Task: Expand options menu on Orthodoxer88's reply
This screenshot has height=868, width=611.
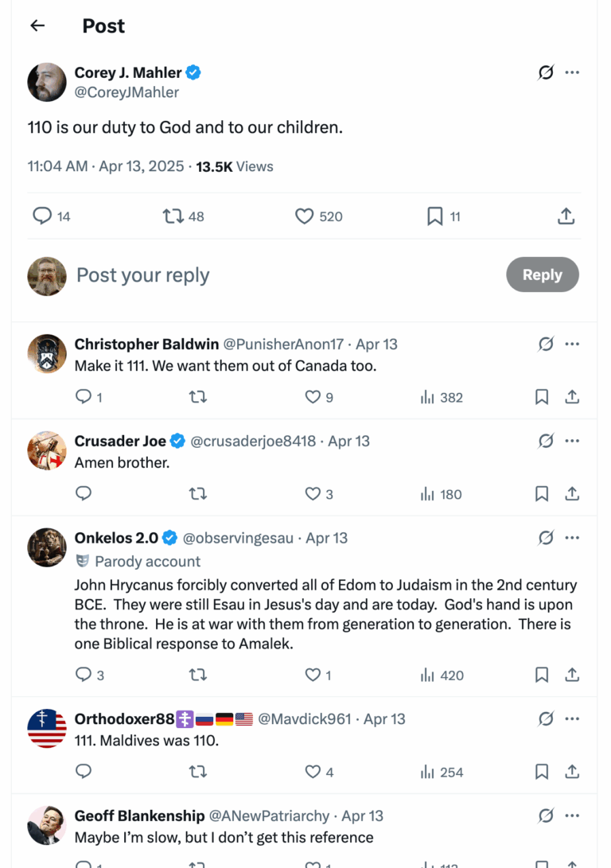Action: coord(572,718)
